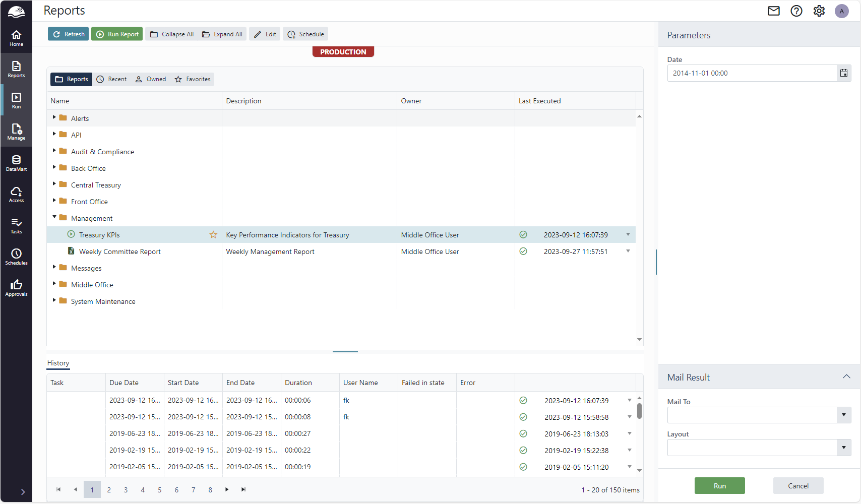Open the Run section in sidebar

click(16, 100)
